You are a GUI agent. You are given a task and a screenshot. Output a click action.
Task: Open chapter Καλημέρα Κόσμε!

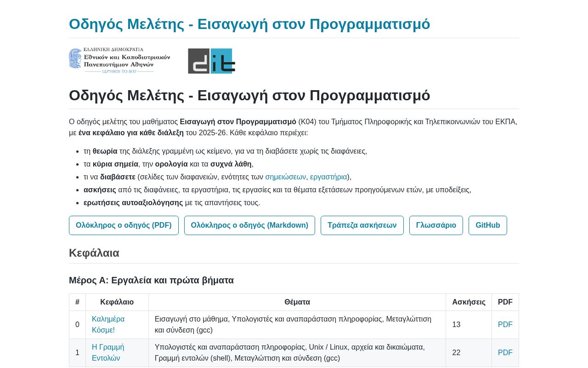pos(108,324)
